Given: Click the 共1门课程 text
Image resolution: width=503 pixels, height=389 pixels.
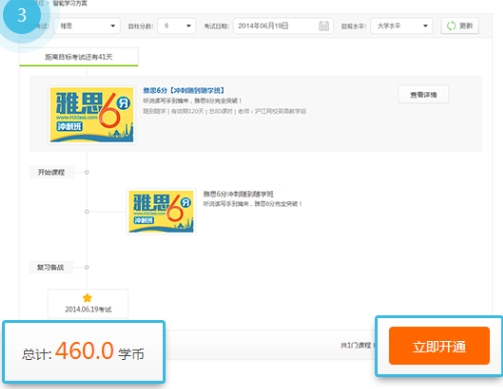Looking at the screenshot, I should (x=356, y=345).
